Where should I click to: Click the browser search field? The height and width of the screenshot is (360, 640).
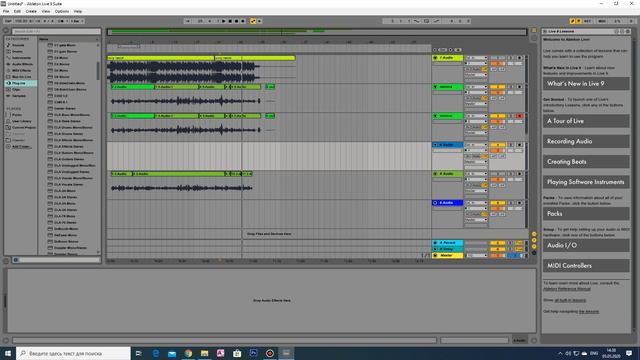[x=56, y=31]
